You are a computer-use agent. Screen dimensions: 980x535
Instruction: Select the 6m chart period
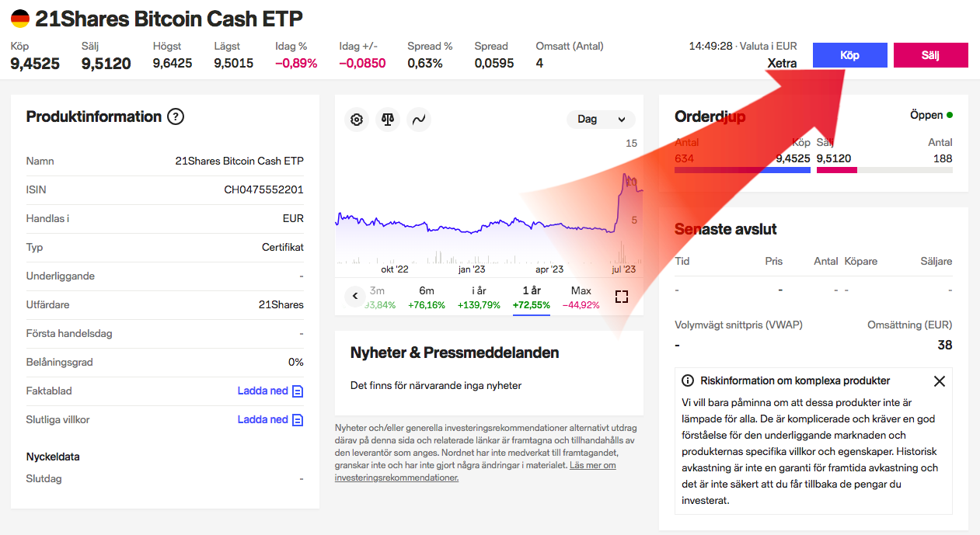pyautogui.click(x=427, y=297)
